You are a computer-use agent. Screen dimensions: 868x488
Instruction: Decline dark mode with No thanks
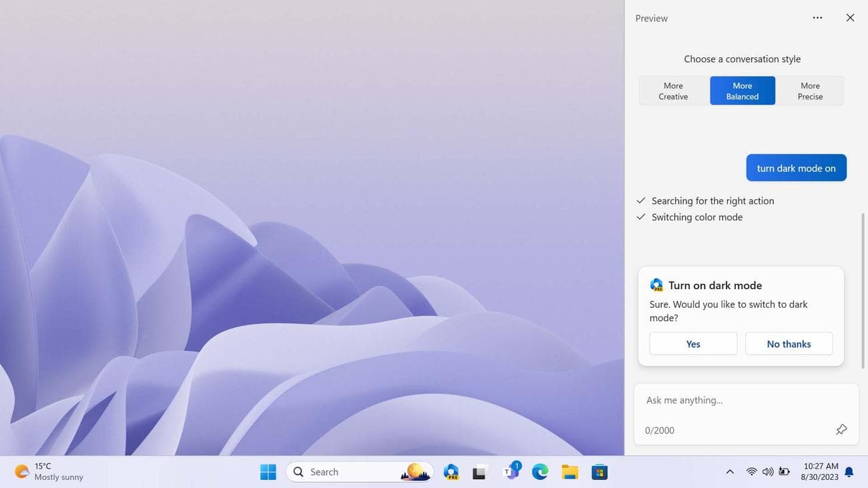789,343
